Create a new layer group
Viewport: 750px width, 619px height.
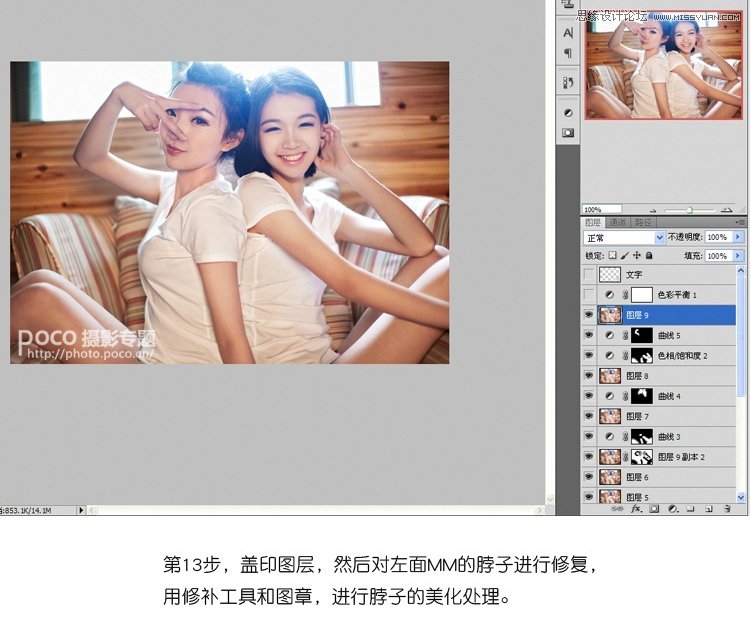tap(690, 508)
